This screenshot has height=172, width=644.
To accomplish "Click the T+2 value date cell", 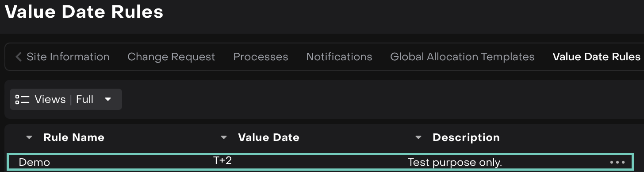I will [222, 160].
